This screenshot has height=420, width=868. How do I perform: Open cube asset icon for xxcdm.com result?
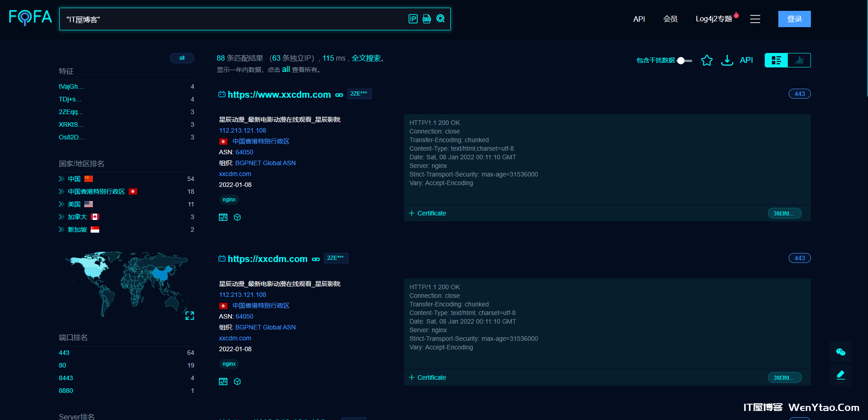(237, 382)
